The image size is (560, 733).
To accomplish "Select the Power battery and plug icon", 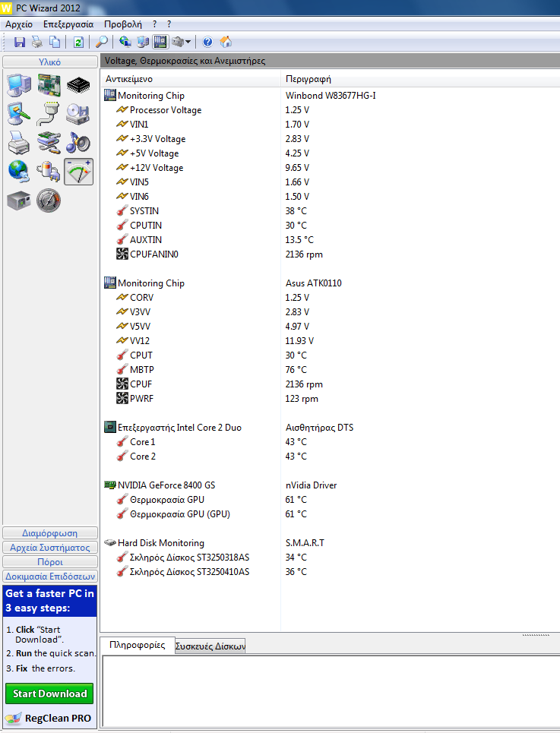I will 49,172.
